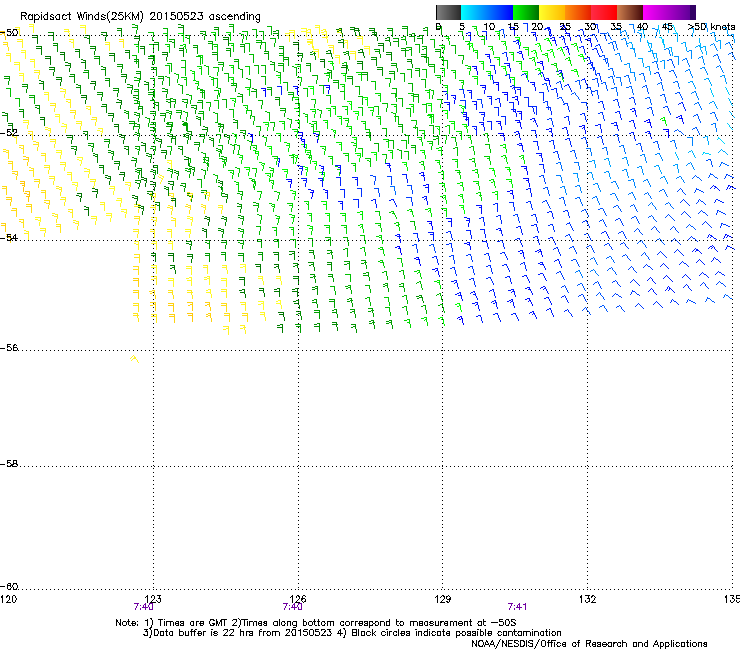Screen dimensions: 740x650
Task: Click the latitude label '-58'
Action: (9, 464)
